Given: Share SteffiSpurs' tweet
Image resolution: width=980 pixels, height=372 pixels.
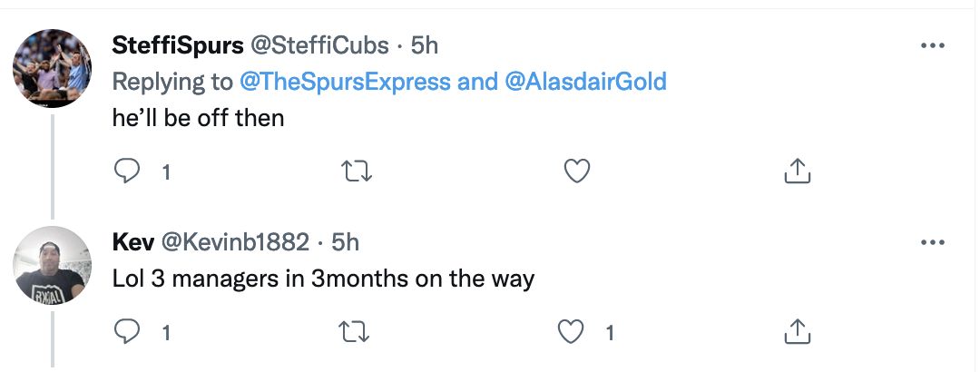Looking at the screenshot, I should [x=797, y=171].
